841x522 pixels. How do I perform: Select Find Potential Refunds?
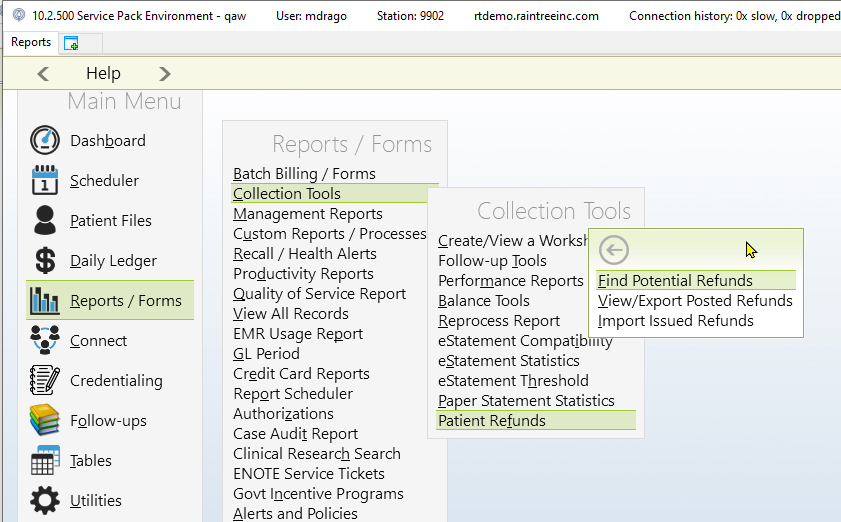[696, 281]
